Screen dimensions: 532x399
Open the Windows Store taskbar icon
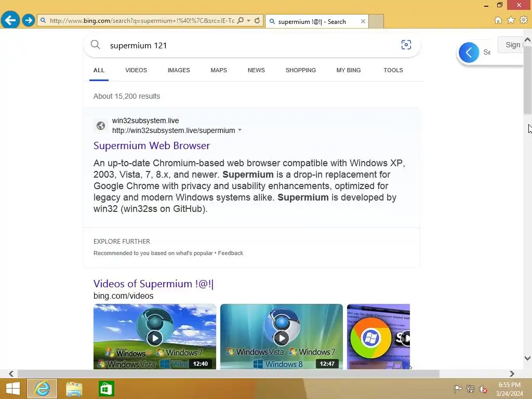[x=106, y=389]
